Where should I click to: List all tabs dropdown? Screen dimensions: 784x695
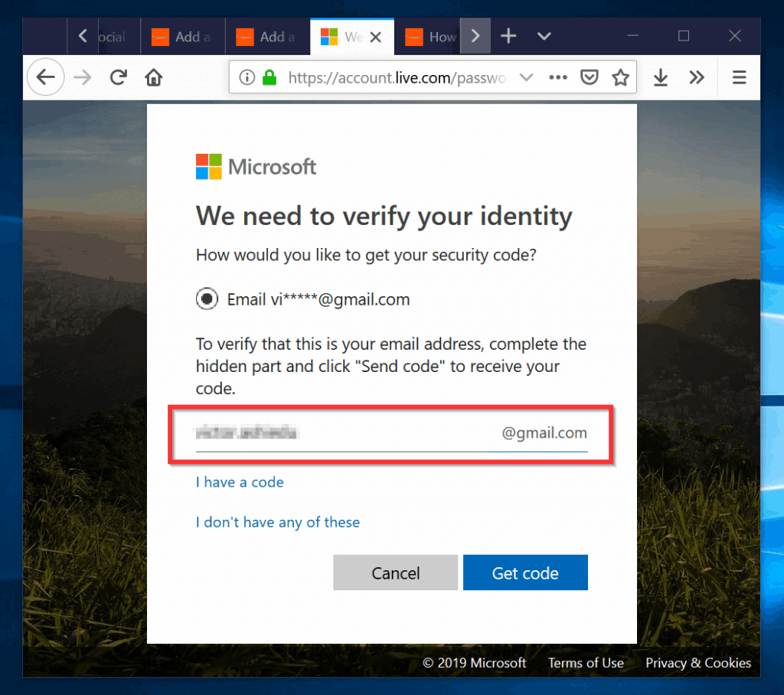544,36
